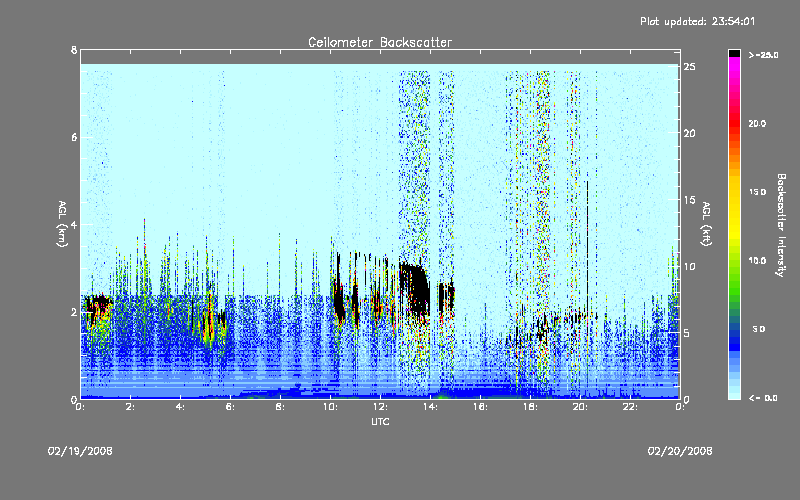The height and width of the screenshot is (500, 800).
Task: Click the 10.0 colorbar tick label
Action: click(757, 261)
